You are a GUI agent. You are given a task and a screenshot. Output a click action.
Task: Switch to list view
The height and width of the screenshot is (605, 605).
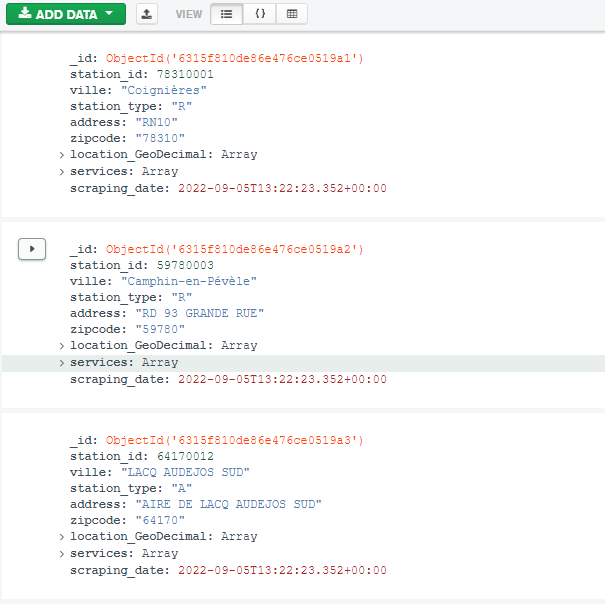tap(226, 14)
